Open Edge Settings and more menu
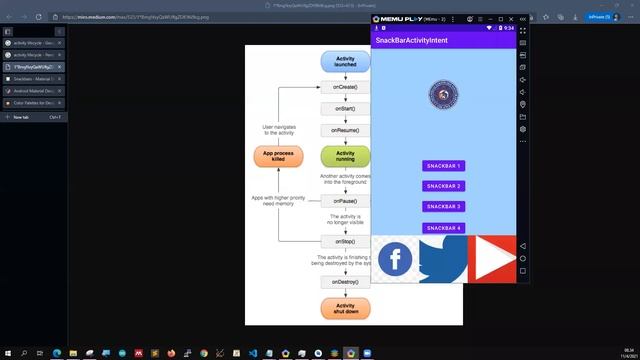The width and height of the screenshot is (640, 360). click(x=631, y=17)
